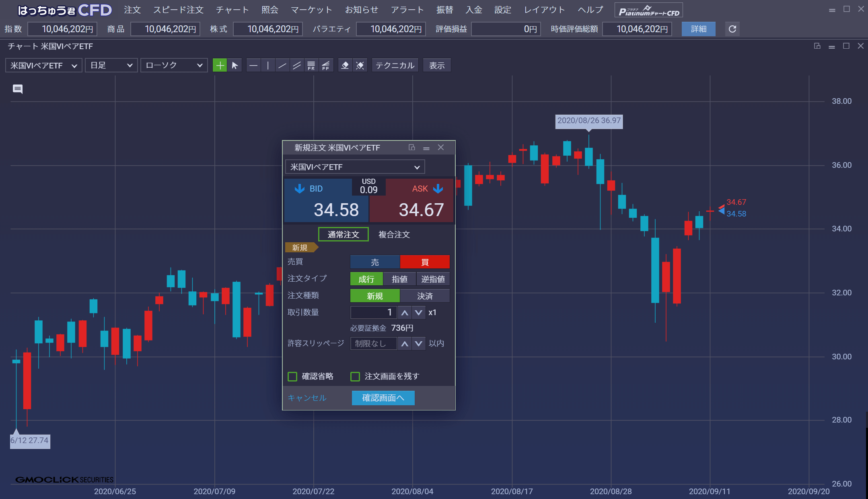Minimize the chart panel

point(832,46)
